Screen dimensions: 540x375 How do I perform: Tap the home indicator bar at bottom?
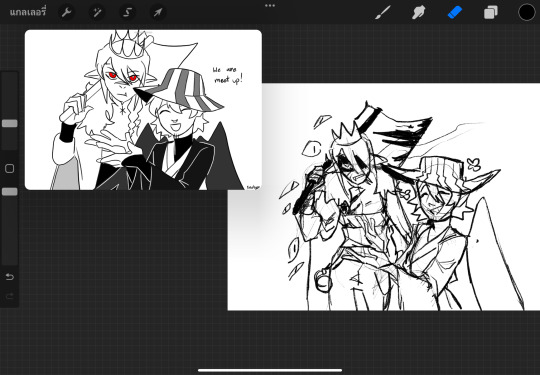tap(270, 371)
